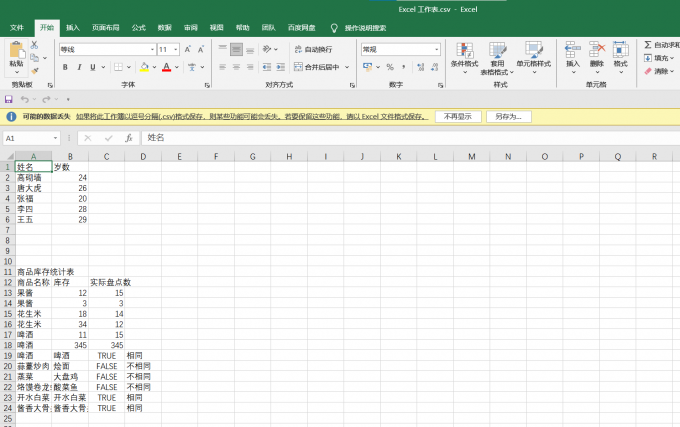Decrease font size with smaller A icon
The width and height of the screenshot is (680, 427).
tap(201, 49)
